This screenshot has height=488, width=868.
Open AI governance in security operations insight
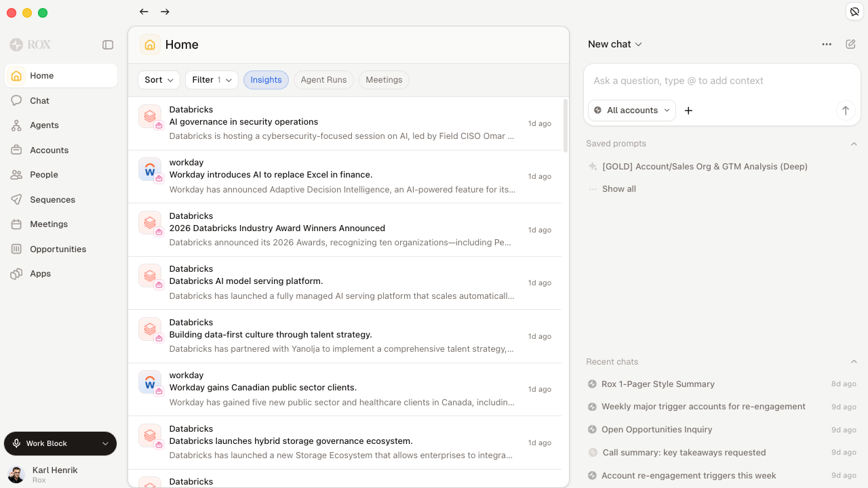coord(344,123)
